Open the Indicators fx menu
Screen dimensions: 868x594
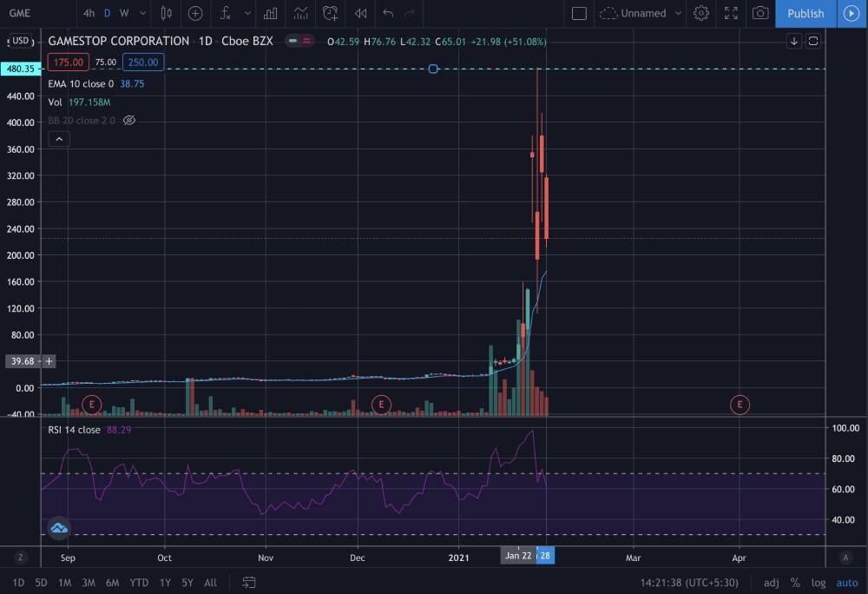(225, 13)
